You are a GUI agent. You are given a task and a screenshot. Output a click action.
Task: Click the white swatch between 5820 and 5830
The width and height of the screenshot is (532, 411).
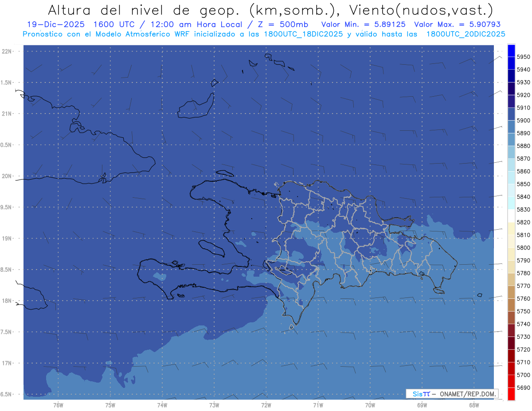(x=511, y=215)
